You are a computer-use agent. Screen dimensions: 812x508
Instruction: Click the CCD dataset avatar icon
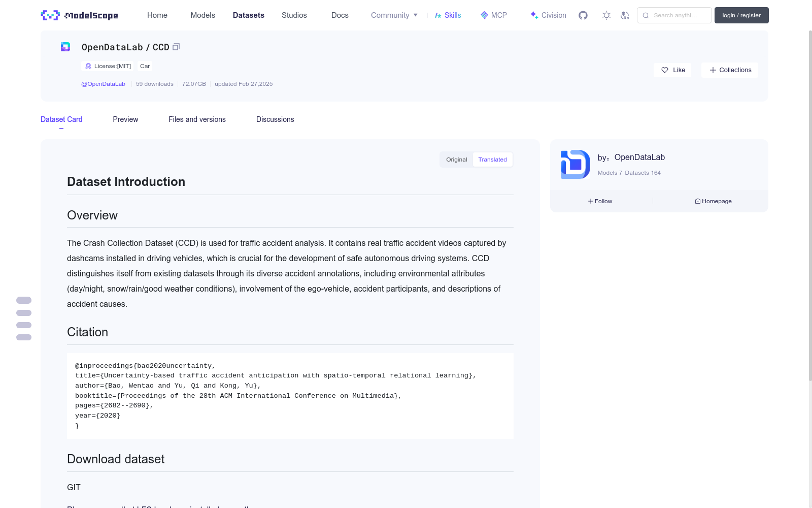pyautogui.click(x=65, y=47)
